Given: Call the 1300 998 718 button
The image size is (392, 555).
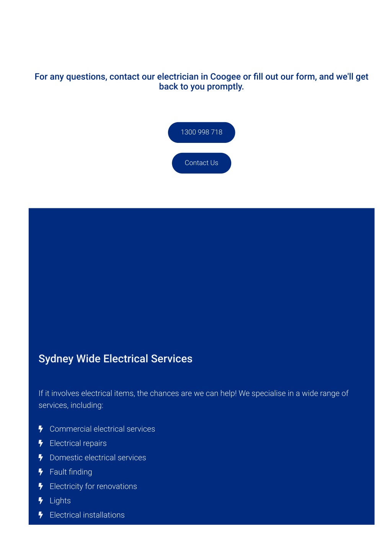Looking at the screenshot, I should point(201,133).
